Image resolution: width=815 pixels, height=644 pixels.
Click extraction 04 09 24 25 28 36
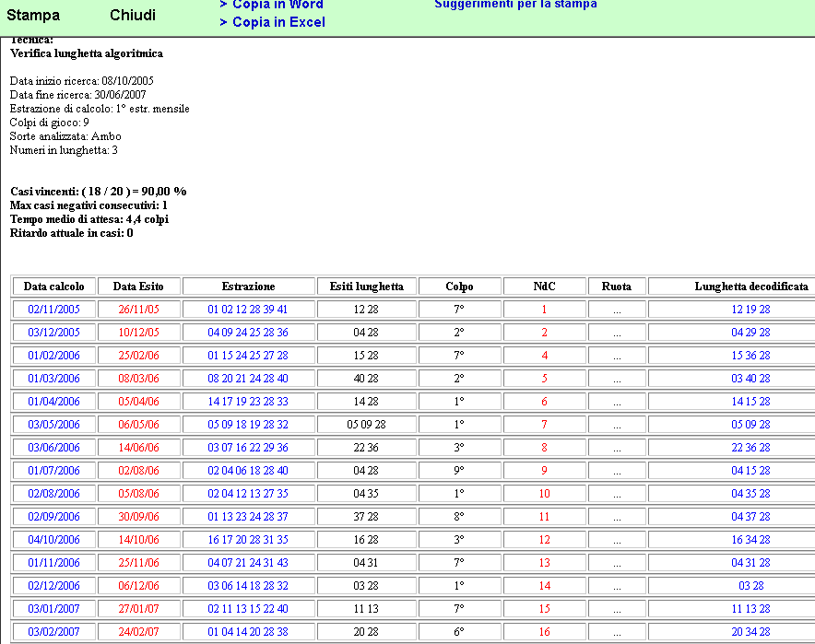[248, 333]
